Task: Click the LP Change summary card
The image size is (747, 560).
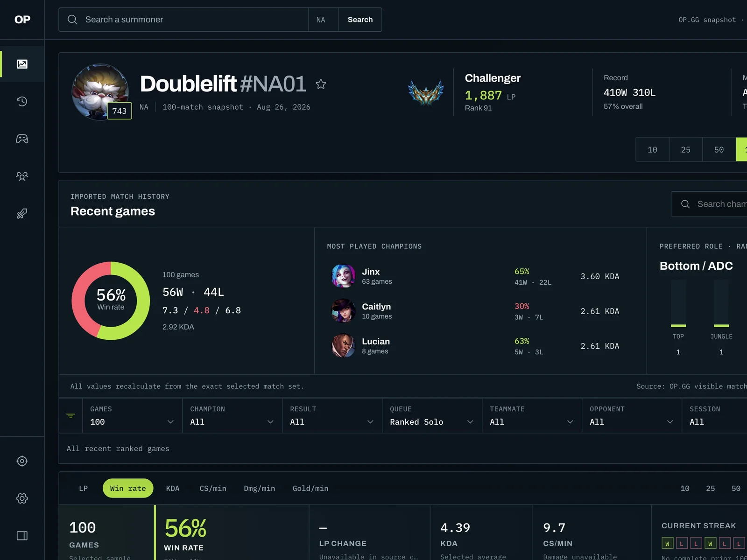Action: click(369, 532)
